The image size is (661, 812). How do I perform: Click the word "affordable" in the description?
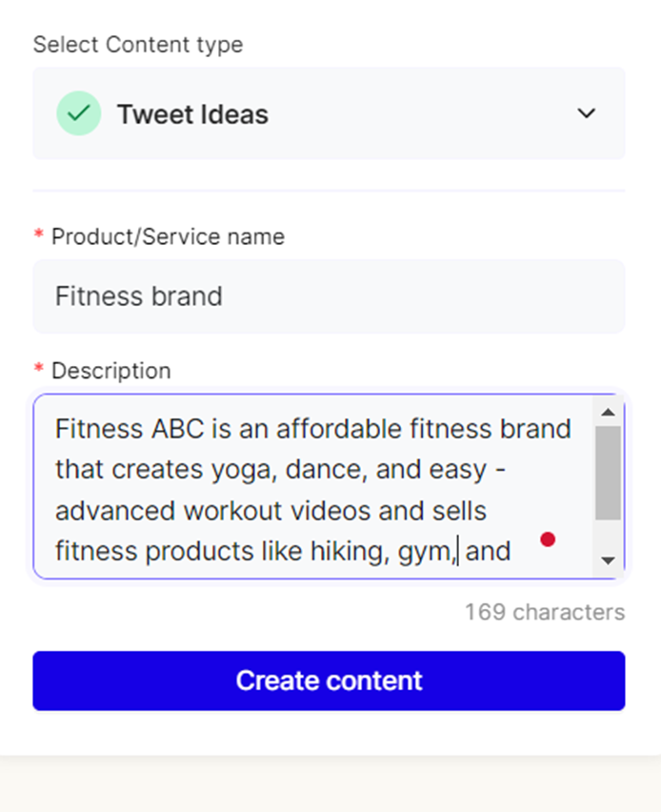point(338,429)
